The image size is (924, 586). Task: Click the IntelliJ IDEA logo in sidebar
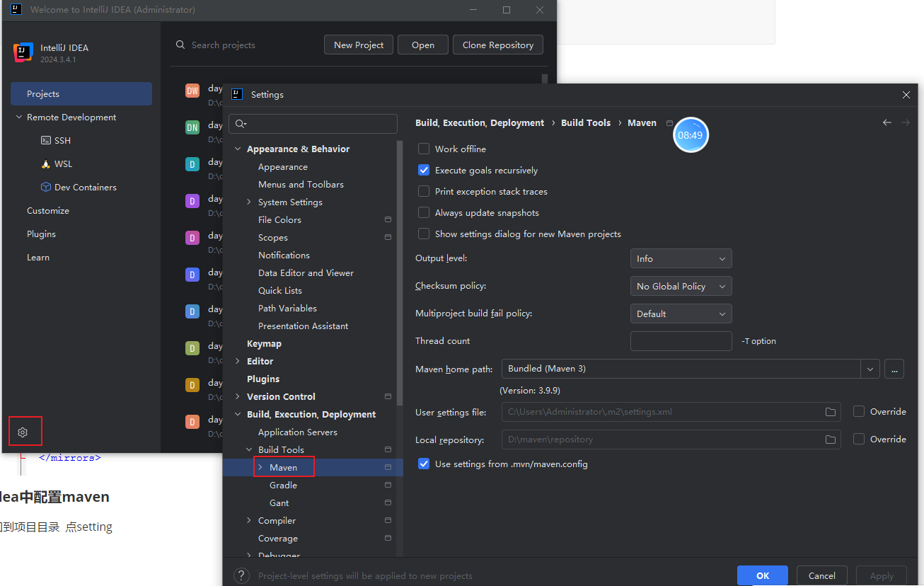[23, 53]
